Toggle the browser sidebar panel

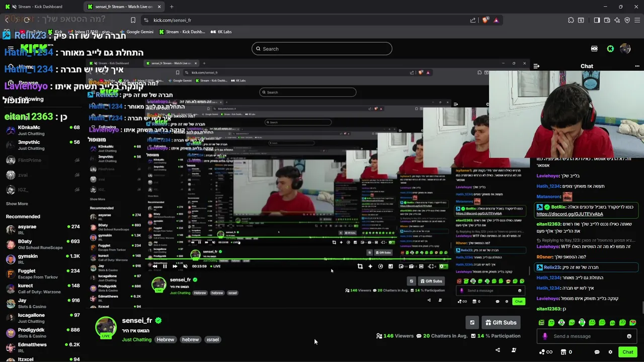(x=597, y=20)
